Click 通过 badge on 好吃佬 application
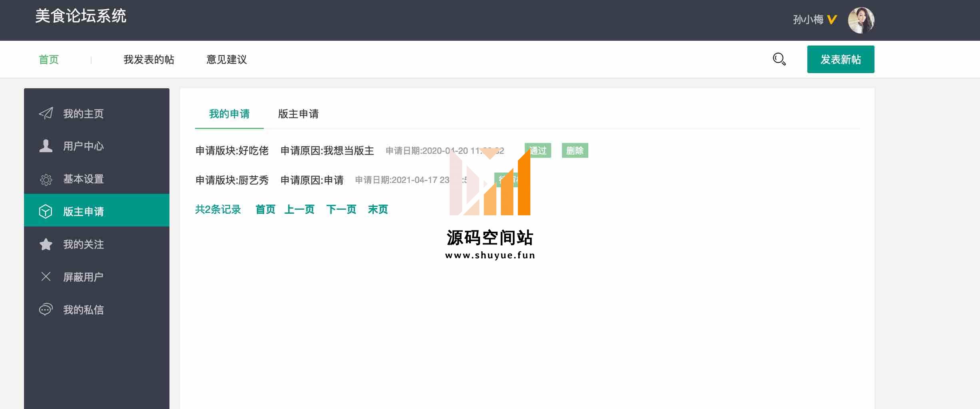The width and height of the screenshot is (980, 409). click(538, 151)
